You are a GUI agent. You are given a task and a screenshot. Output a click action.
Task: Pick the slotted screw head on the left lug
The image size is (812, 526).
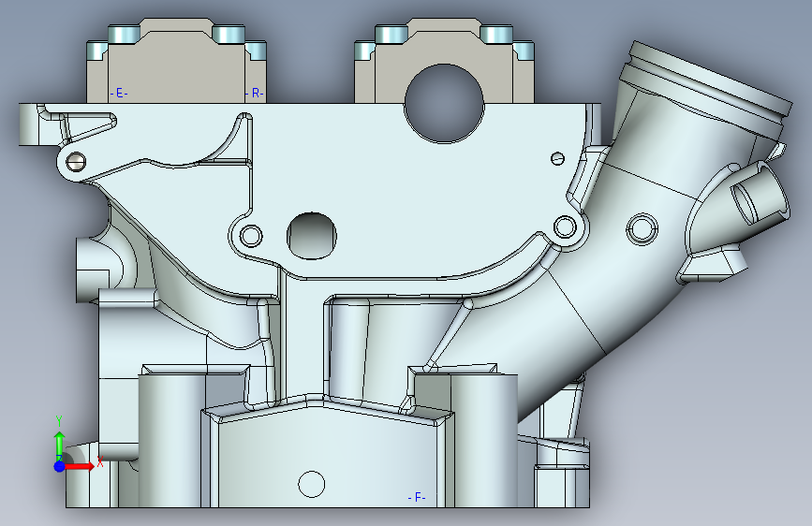pyautogui.click(x=76, y=162)
